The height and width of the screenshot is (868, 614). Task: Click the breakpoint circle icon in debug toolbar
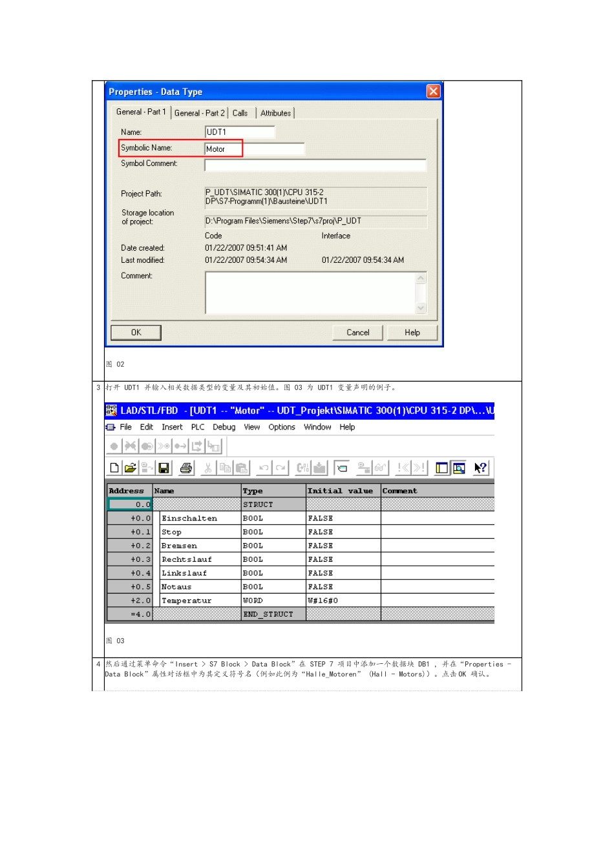114,446
